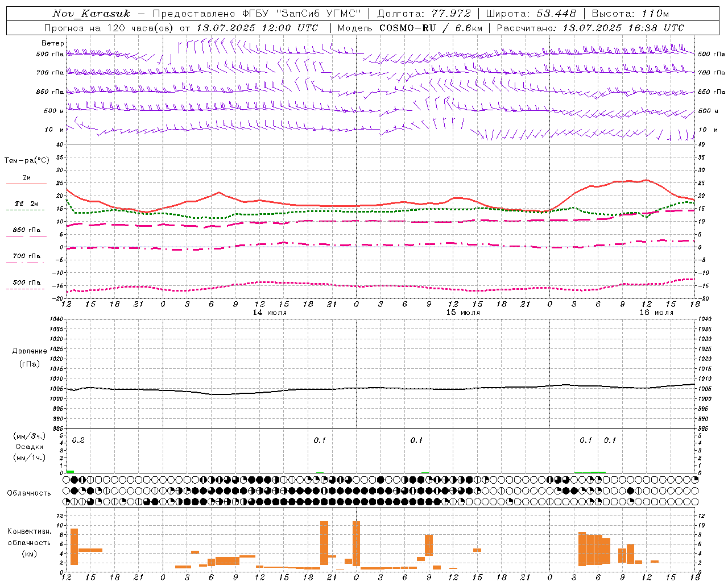Image resolution: width=728 pixels, height=582 pixels.
Task: Click the station name Nov_Karasuk
Action: click(91, 14)
